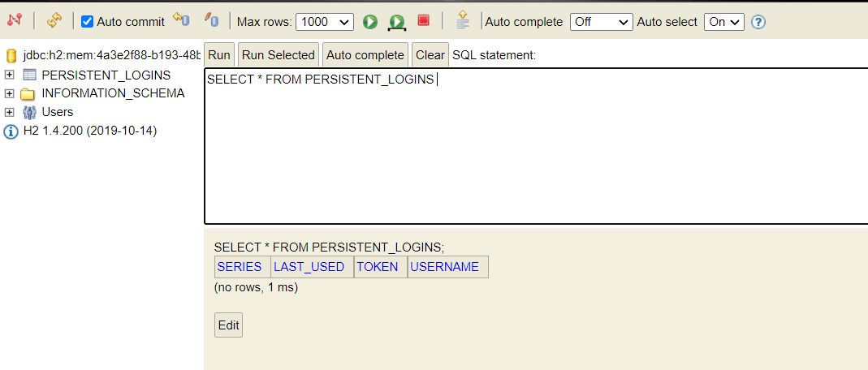
Task: Click the executed query text above results
Action: [x=330, y=247]
